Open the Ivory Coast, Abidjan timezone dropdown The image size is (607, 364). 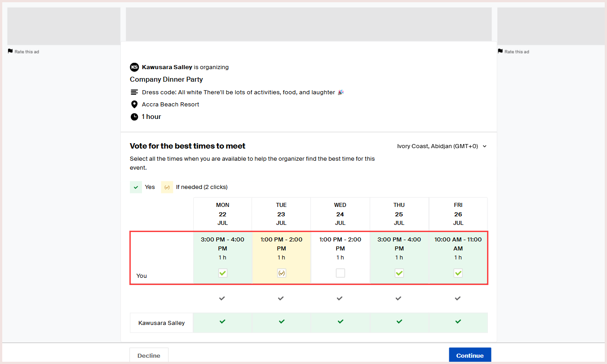(442, 146)
